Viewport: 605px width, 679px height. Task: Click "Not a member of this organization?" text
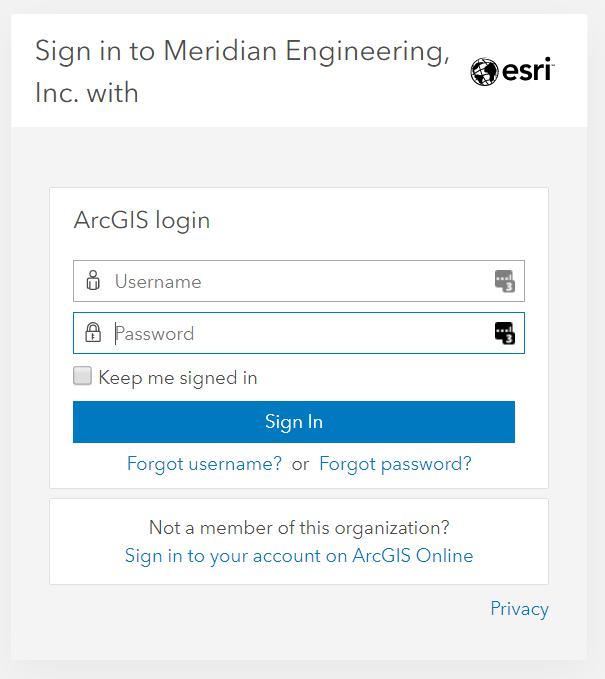click(299, 527)
